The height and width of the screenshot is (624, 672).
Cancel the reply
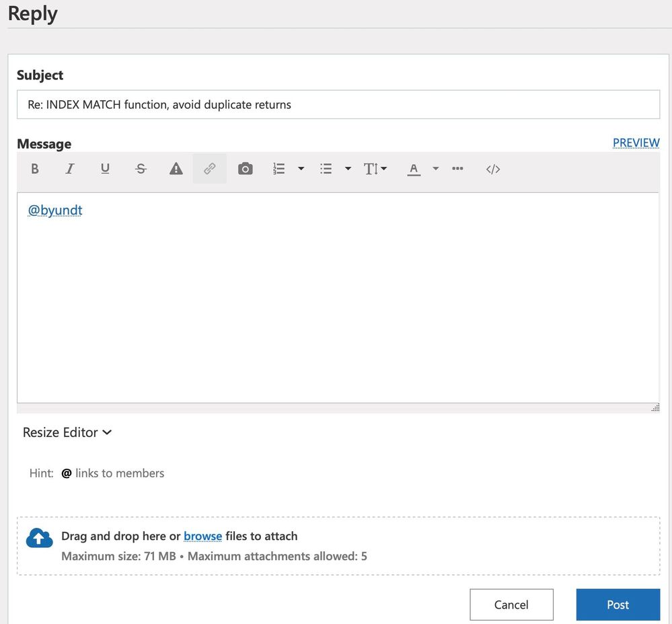pos(511,604)
